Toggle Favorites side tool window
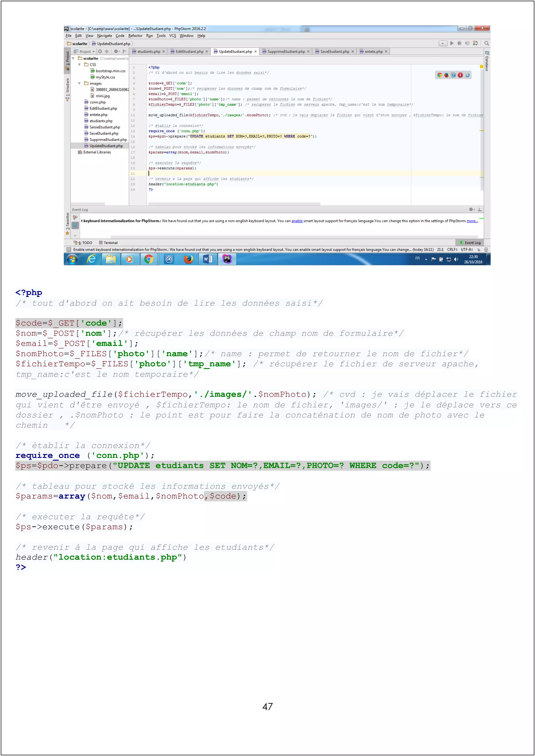The height and width of the screenshot is (756, 535). [68, 224]
